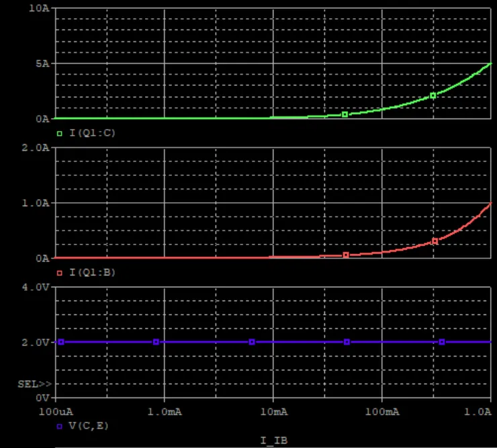Click the red I(Q1:B) legend marker
This screenshot has width=497, height=448.
[x=59, y=273]
